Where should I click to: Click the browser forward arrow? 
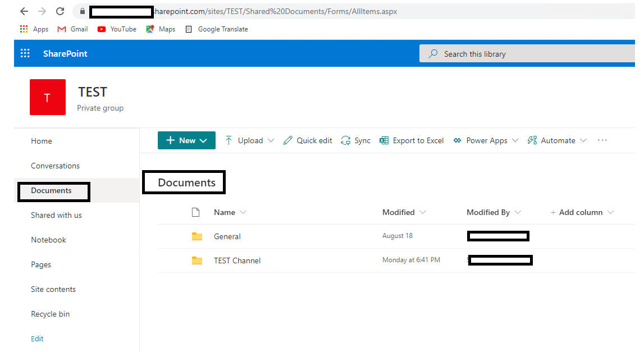42,11
